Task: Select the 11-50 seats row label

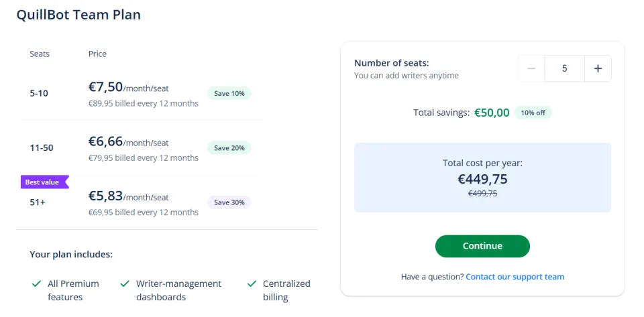Action: (42, 148)
